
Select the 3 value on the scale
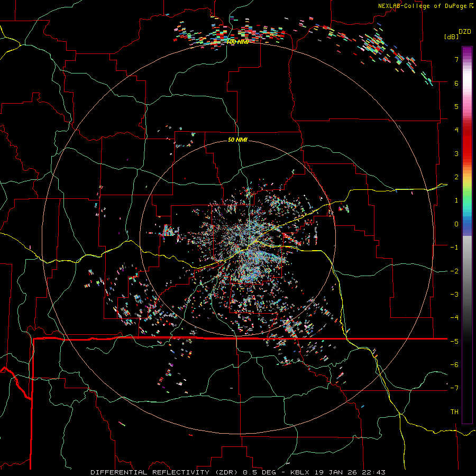(x=456, y=153)
